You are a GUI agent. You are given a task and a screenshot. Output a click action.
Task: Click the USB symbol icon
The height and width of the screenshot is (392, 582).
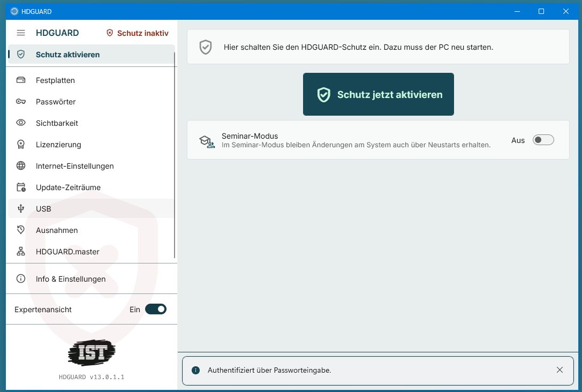pos(21,209)
